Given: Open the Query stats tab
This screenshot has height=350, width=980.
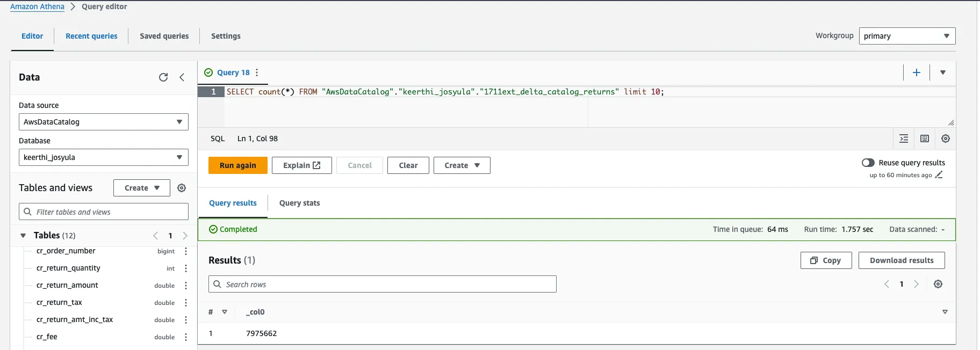Looking at the screenshot, I should (299, 203).
